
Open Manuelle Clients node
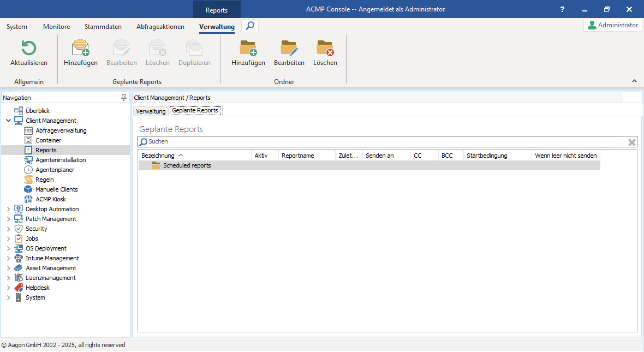(57, 189)
